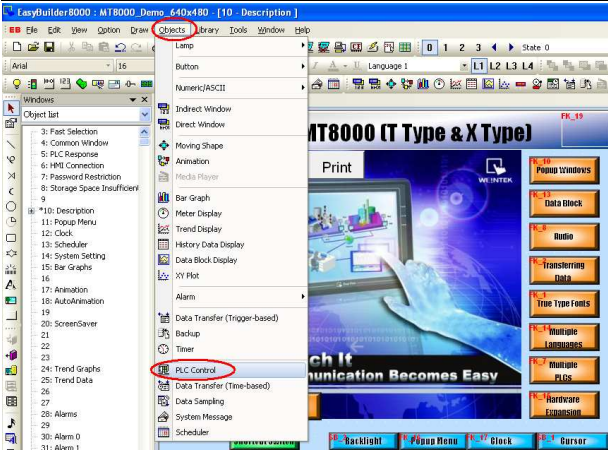This screenshot has height=452, width=608.
Task: Click the meter display toolbar icon
Action: (x=439, y=83)
